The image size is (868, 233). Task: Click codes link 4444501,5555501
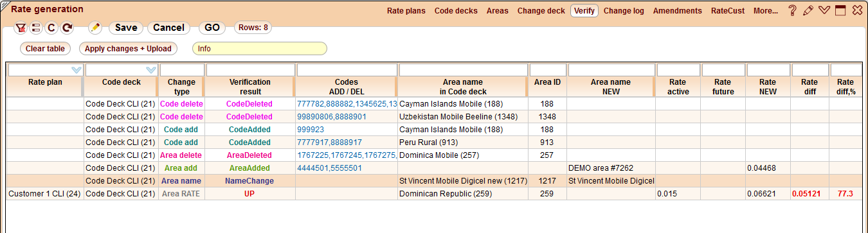tap(329, 168)
